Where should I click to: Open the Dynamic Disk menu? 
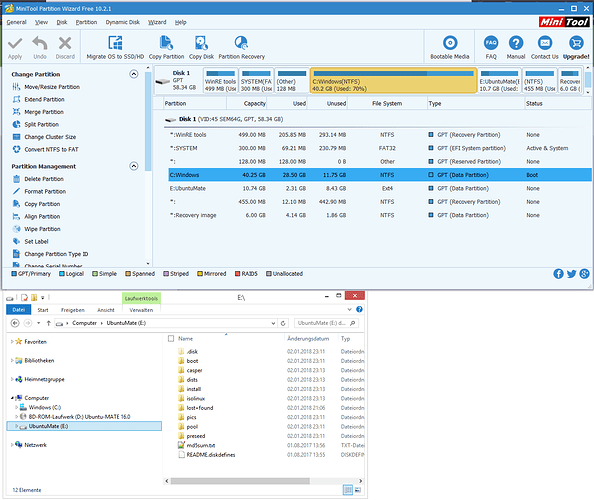pos(123,22)
